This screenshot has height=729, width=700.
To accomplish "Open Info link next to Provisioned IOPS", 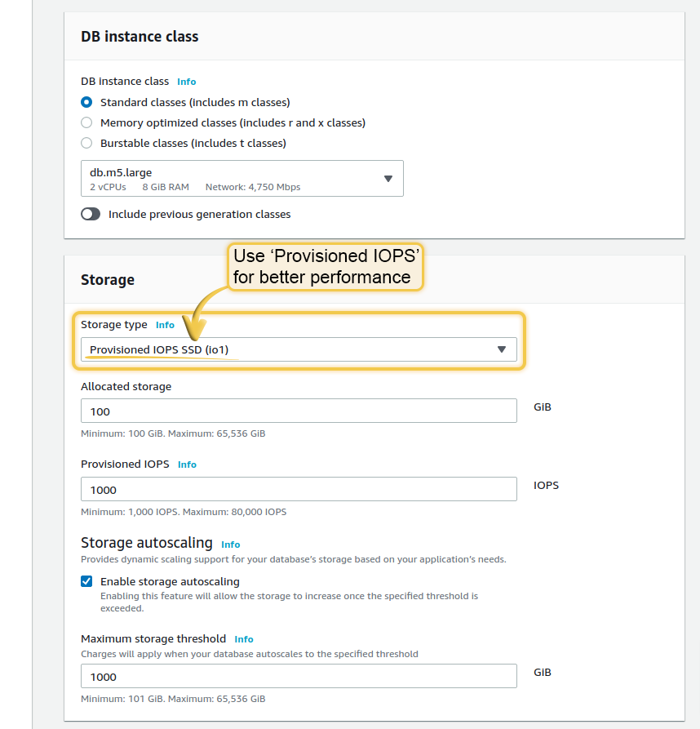I will (187, 465).
